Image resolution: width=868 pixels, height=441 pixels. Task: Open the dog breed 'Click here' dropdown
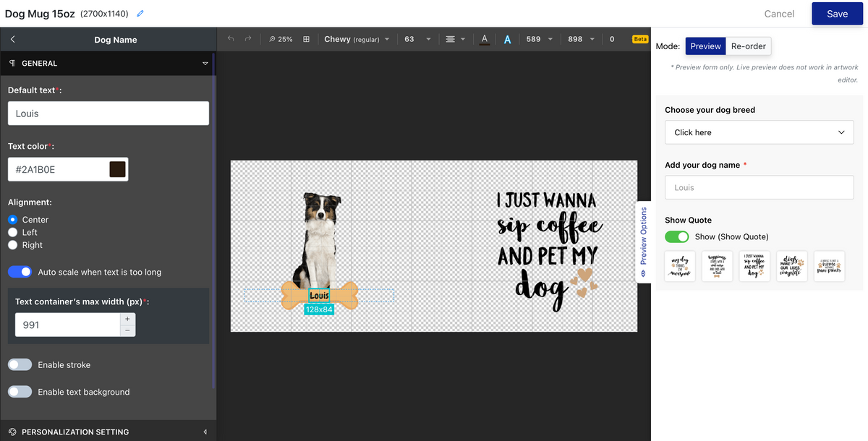[759, 132]
